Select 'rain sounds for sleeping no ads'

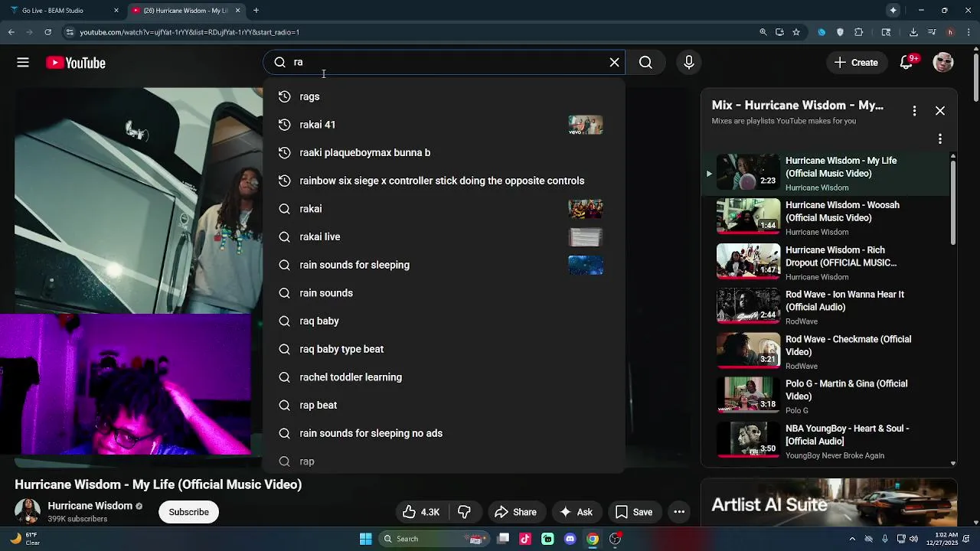click(x=444, y=433)
